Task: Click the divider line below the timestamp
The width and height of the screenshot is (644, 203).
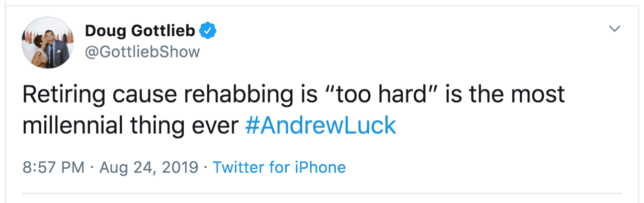Action: (x=322, y=193)
